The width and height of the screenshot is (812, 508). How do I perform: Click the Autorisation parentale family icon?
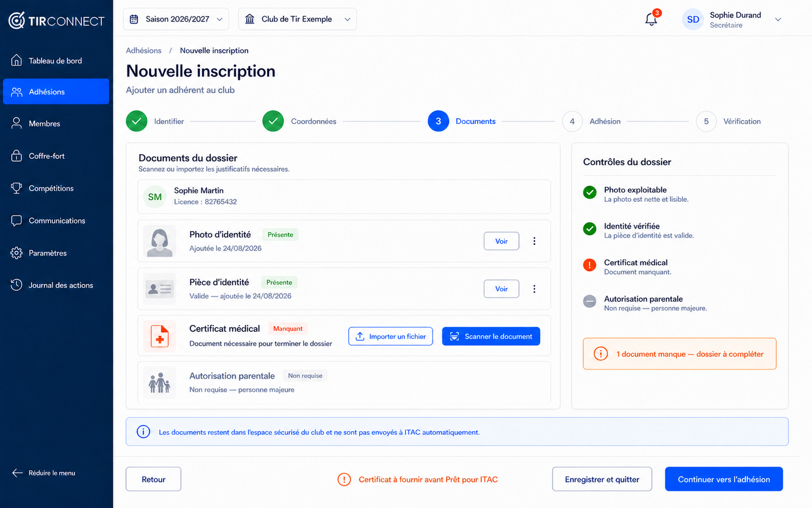160,383
